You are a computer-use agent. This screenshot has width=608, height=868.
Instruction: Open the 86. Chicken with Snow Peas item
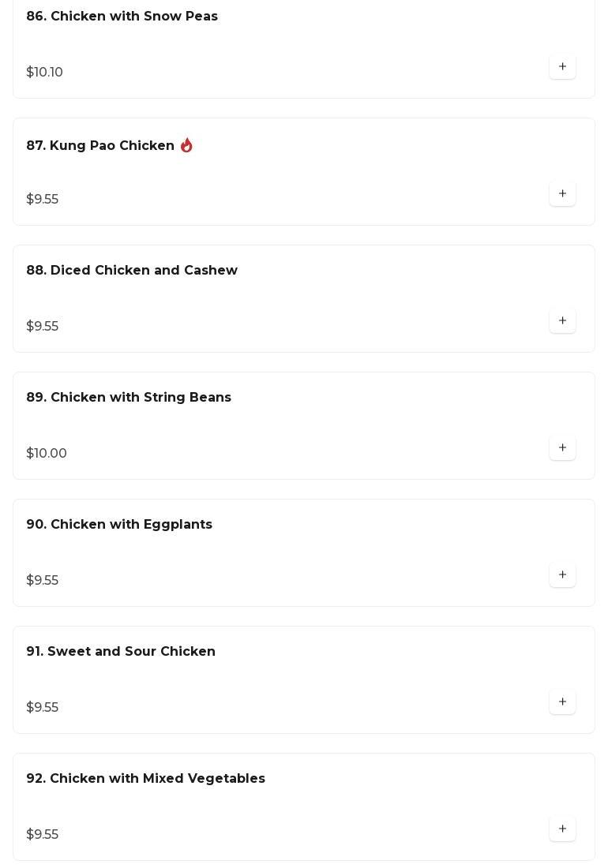point(122,17)
